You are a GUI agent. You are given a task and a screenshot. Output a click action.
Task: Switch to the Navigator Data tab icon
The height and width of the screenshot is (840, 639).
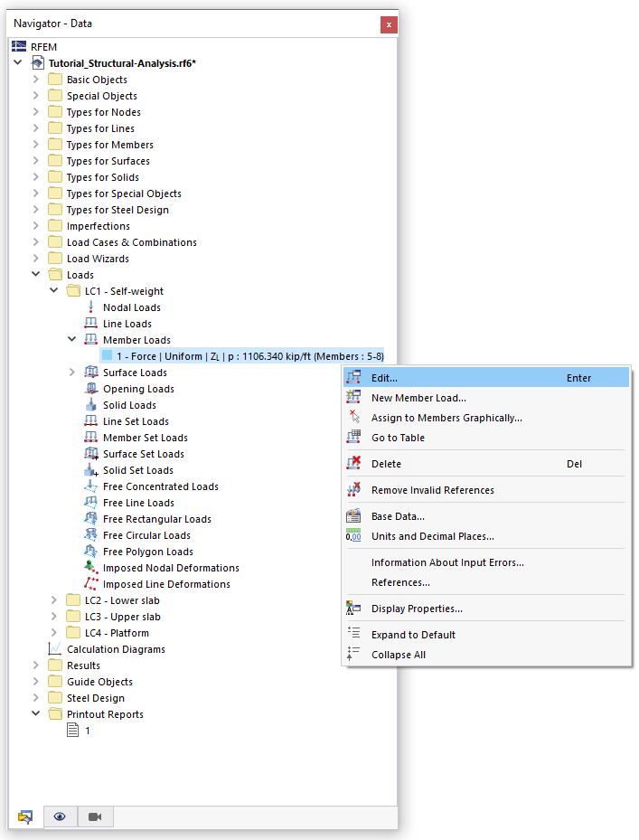[25, 817]
